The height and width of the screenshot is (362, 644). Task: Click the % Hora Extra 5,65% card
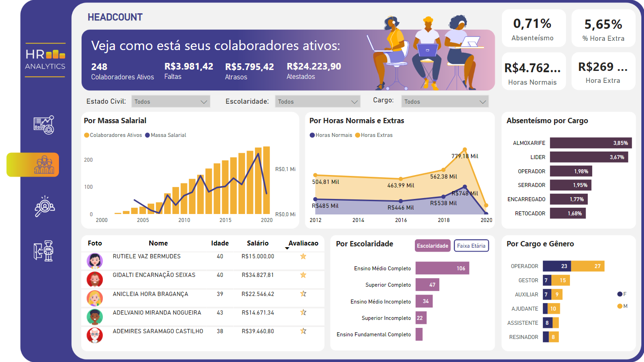pos(603,28)
